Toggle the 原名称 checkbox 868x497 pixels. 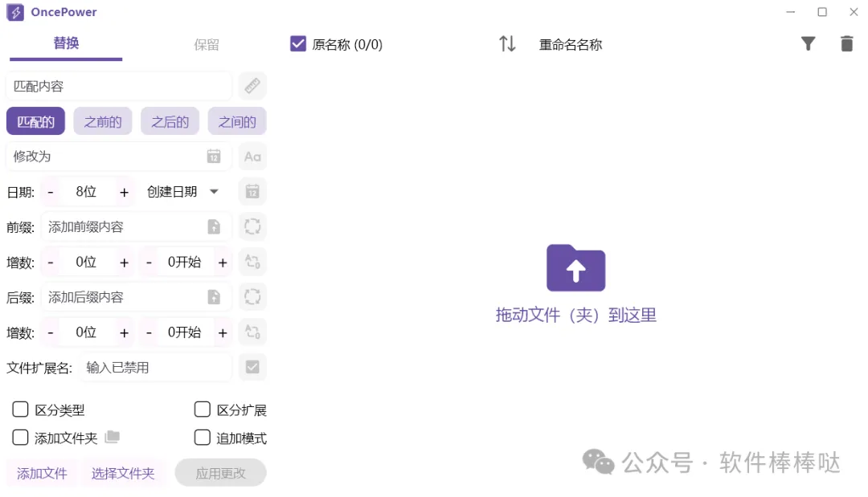298,43
